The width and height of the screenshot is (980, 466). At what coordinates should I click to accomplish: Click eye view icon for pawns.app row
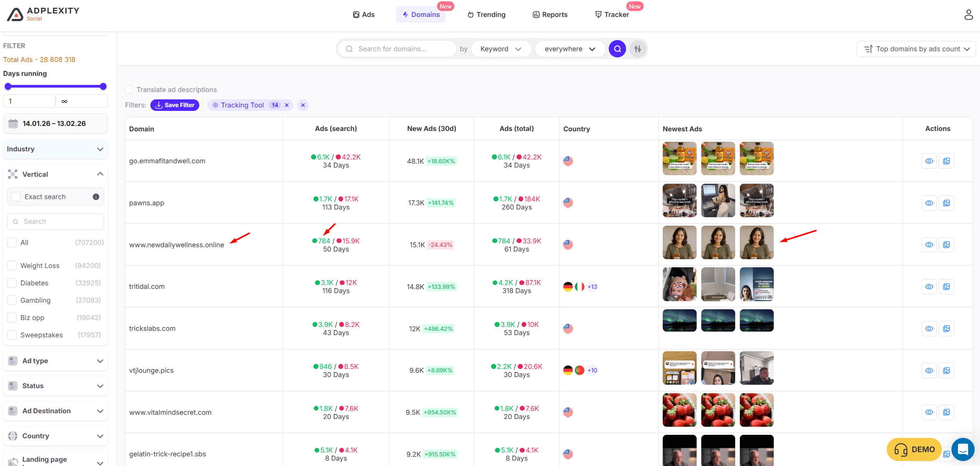click(x=929, y=203)
